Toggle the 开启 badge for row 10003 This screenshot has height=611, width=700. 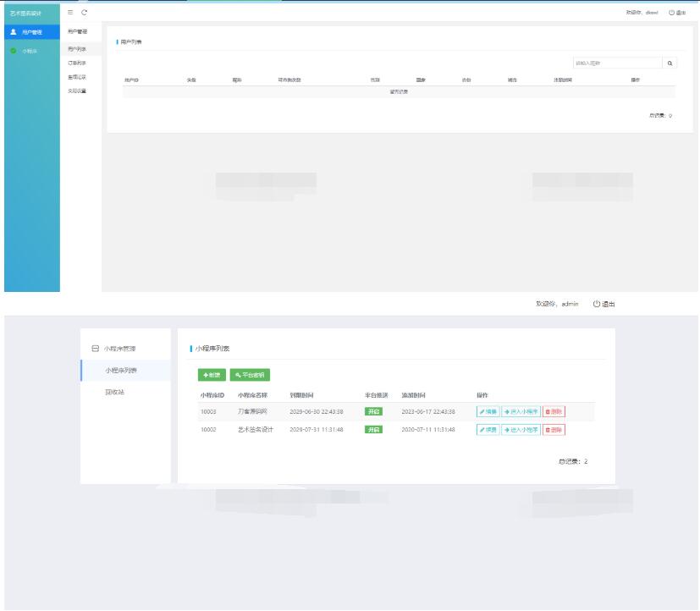click(x=373, y=411)
